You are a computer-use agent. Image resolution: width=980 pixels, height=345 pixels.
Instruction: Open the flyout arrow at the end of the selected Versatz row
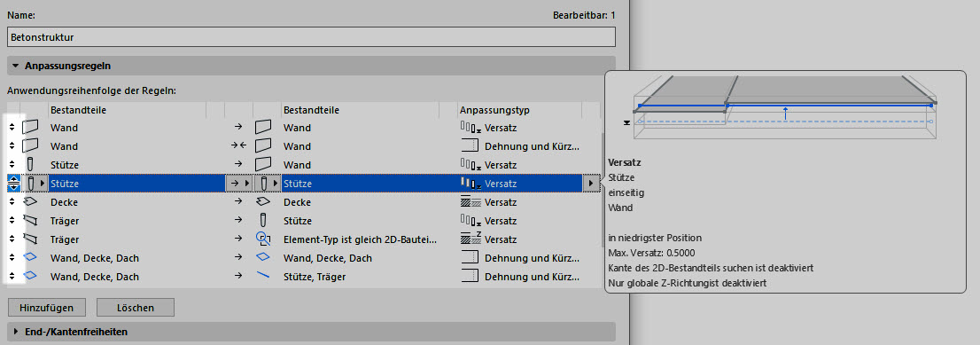point(591,184)
